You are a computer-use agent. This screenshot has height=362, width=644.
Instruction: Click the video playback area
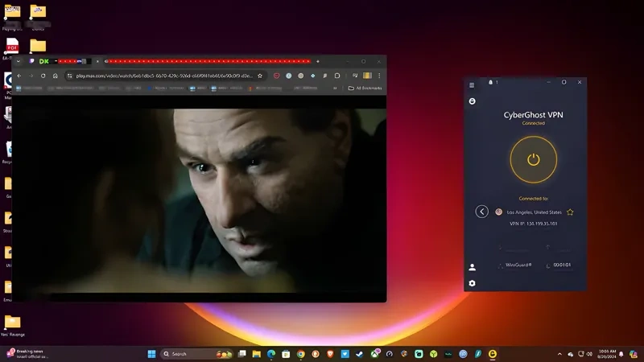[x=199, y=197]
